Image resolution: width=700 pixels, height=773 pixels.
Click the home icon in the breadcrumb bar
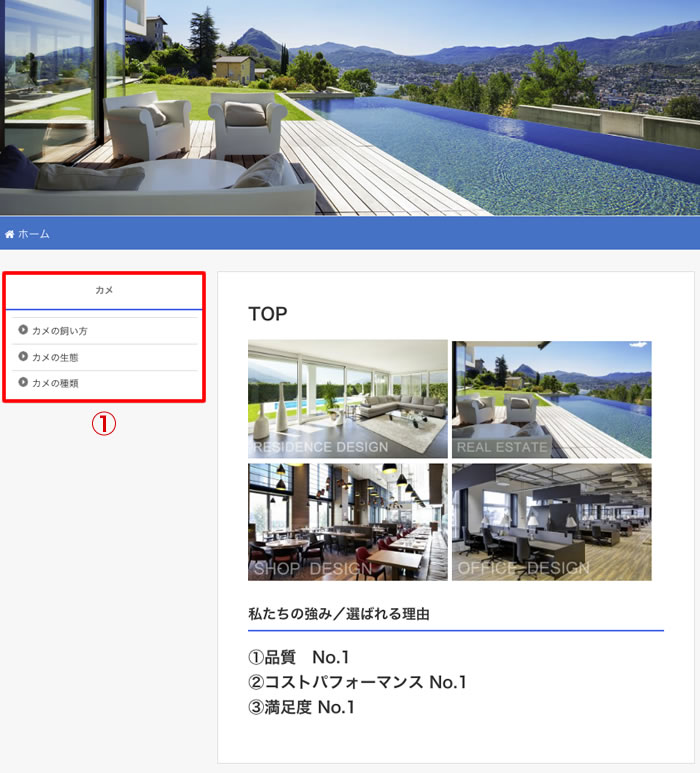(10, 234)
